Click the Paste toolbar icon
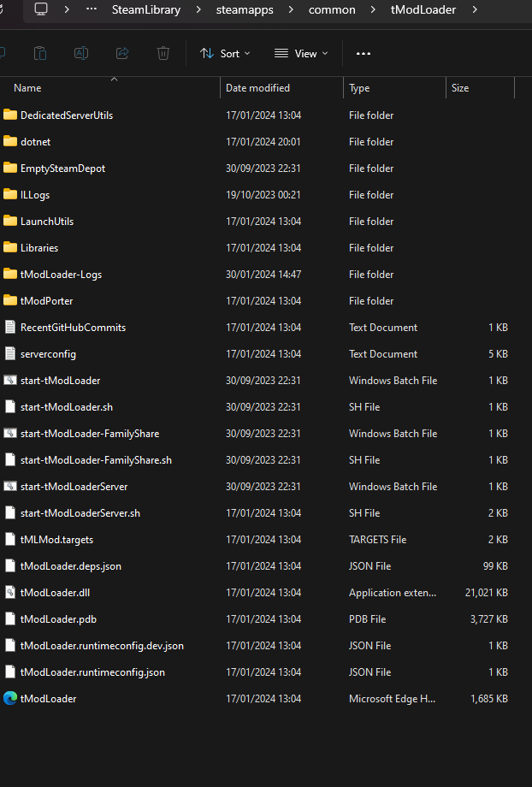Viewport: 532px width, 787px height. pyautogui.click(x=40, y=53)
